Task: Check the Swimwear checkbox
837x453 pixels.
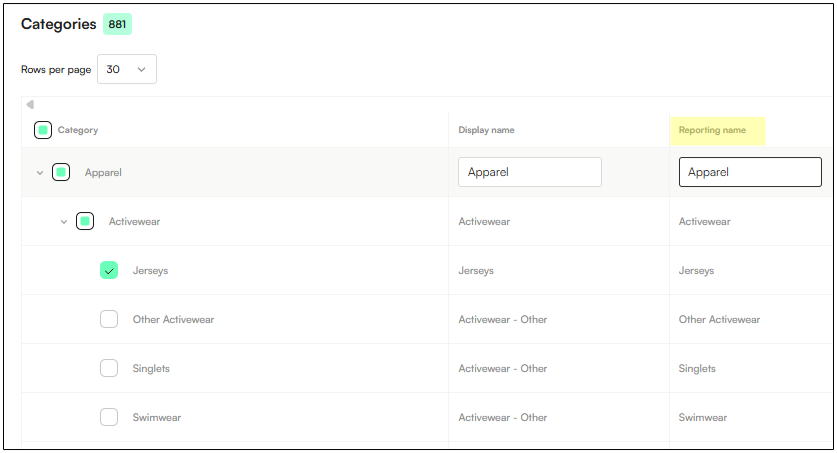Action: (109, 417)
